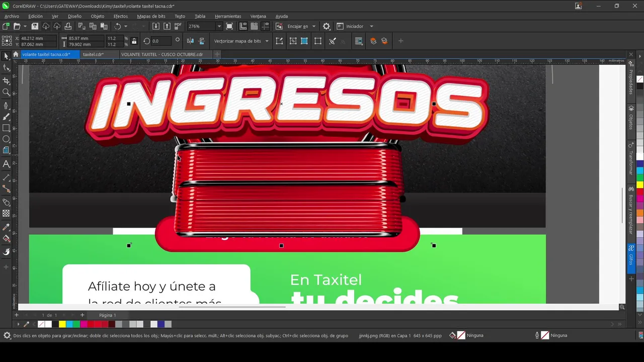The image size is (644, 362).
Task: Select the Parallel Dimension tool
Action: (x=6, y=177)
